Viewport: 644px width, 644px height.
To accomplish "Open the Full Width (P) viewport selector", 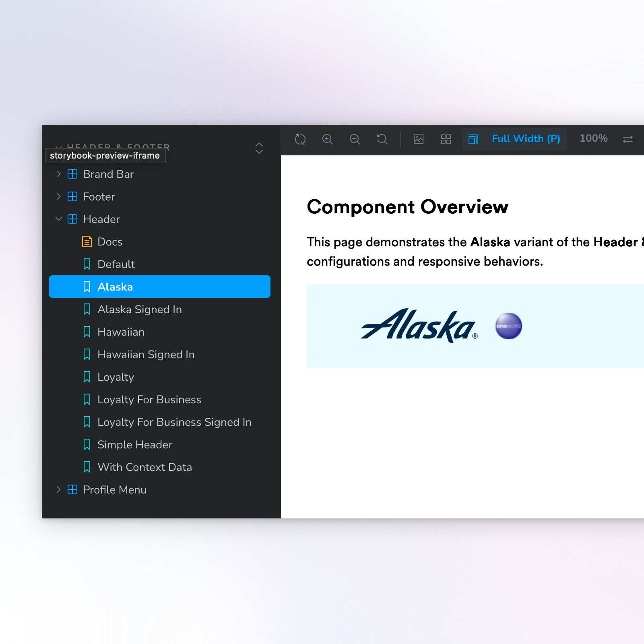I will (514, 139).
